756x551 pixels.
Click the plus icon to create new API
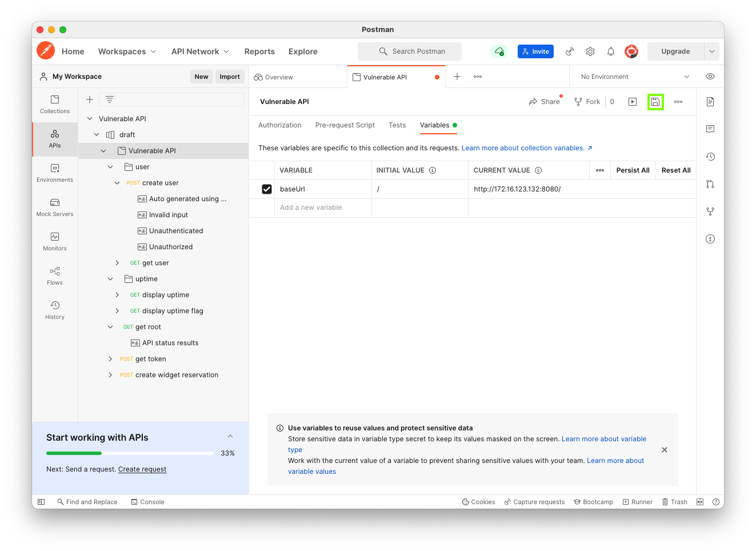(90, 99)
